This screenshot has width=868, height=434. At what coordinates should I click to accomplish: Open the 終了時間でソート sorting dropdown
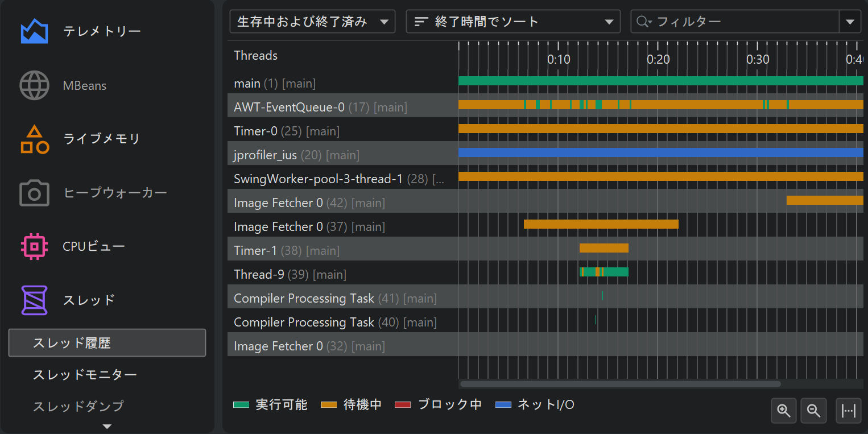[x=513, y=22]
